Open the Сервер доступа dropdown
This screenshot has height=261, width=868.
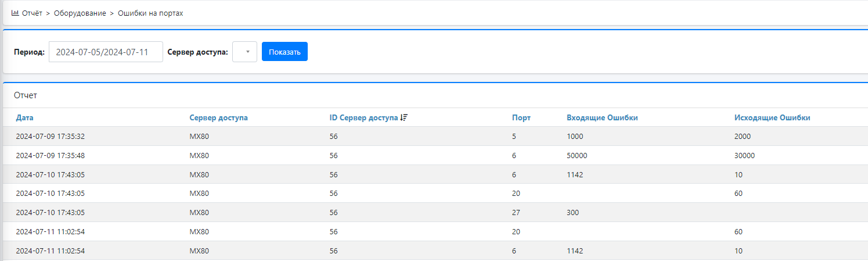click(244, 52)
